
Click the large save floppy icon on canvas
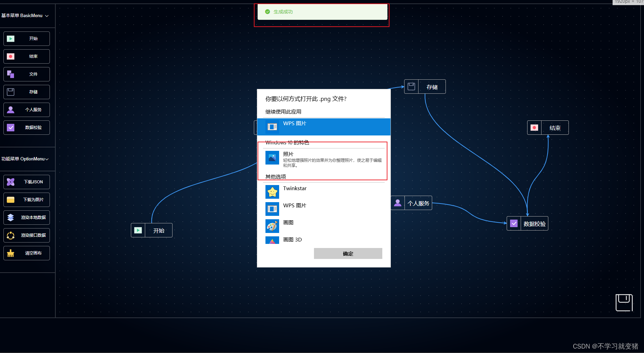coord(624,303)
